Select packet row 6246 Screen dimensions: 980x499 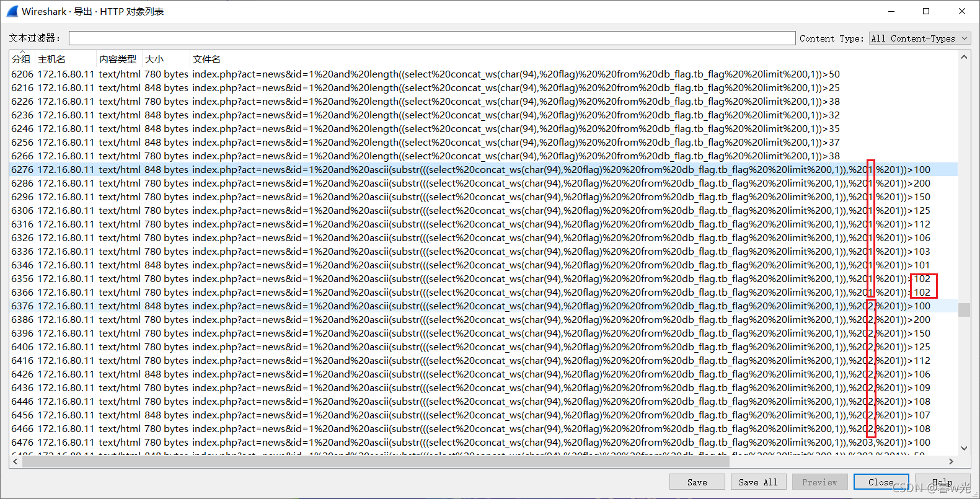[483, 128]
